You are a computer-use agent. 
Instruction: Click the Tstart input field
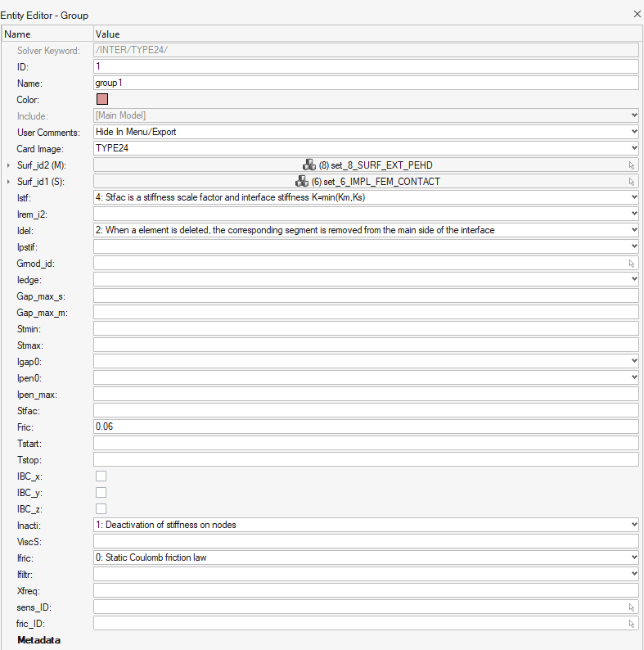[x=366, y=443]
